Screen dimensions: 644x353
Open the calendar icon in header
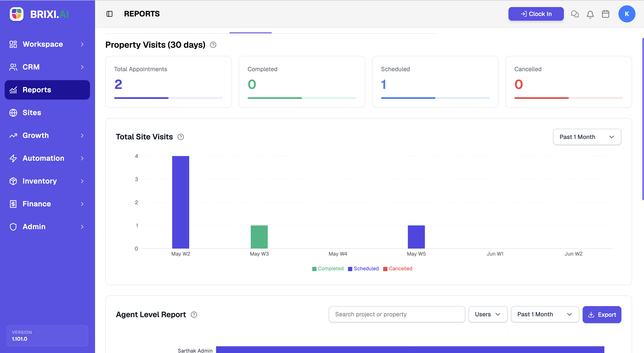point(605,14)
